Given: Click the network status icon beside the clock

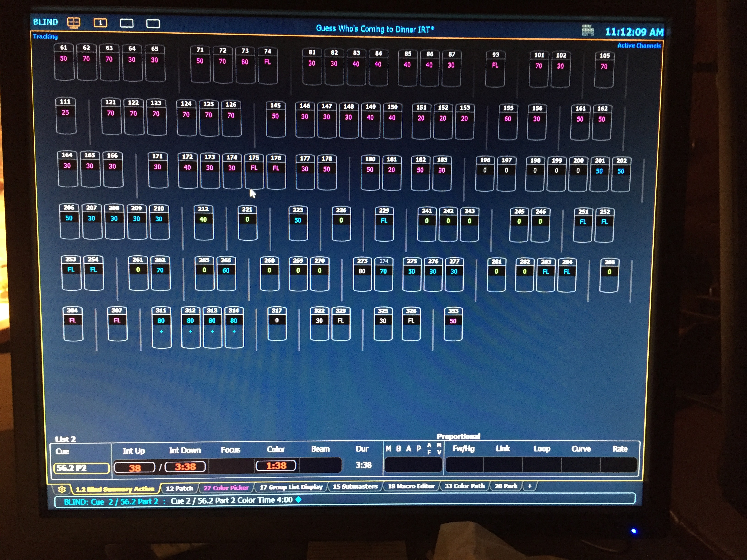Looking at the screenshot, I should click(588, 30).
